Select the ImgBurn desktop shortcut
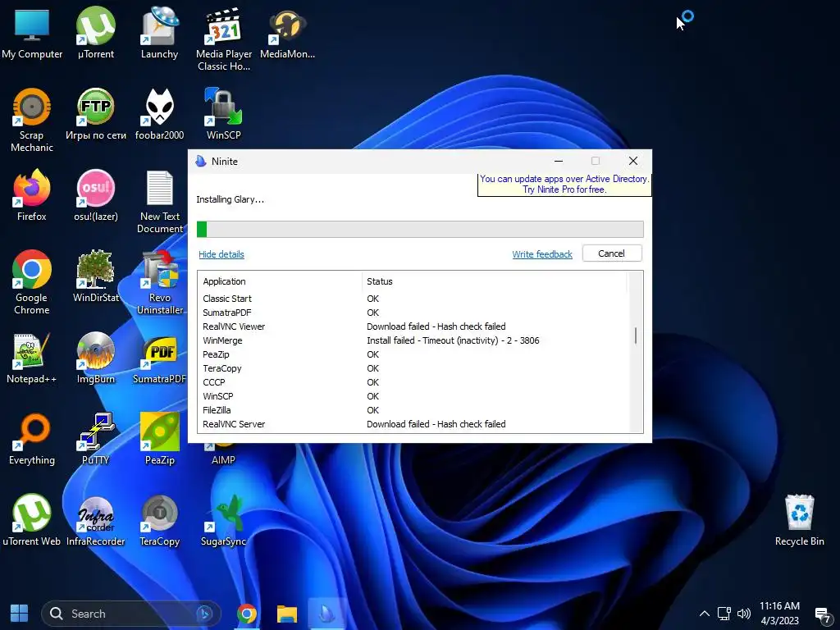The height and width of the screenshot is (630, 840). (95, 359)
